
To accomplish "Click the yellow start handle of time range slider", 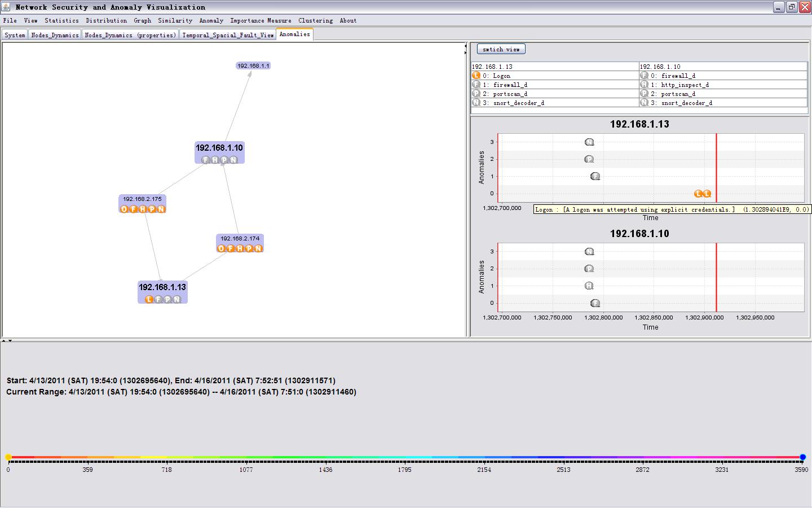I will (8, 457).
